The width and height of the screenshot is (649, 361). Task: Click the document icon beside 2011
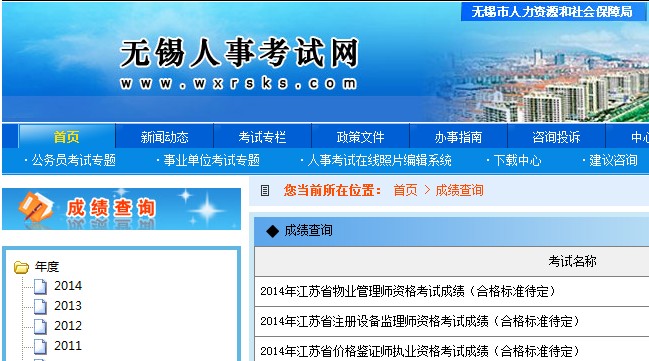click(40, 346)
